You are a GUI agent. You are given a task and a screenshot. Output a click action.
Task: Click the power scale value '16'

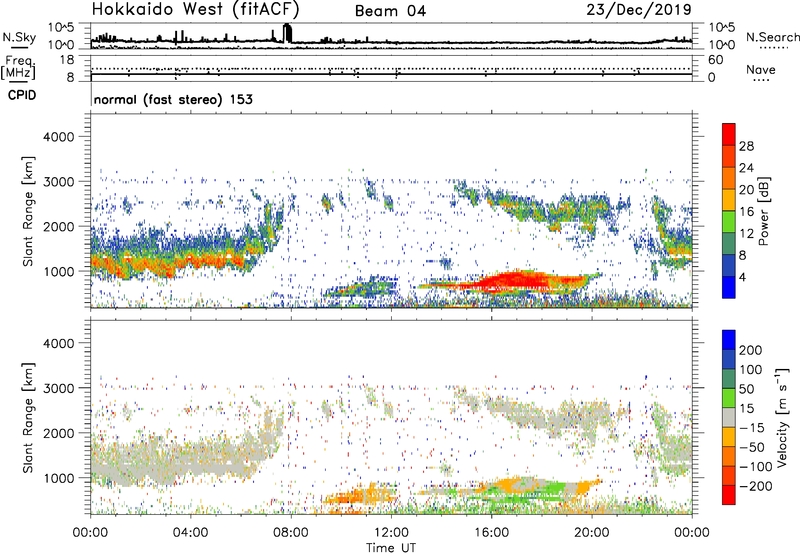click(x=746, y=212)
